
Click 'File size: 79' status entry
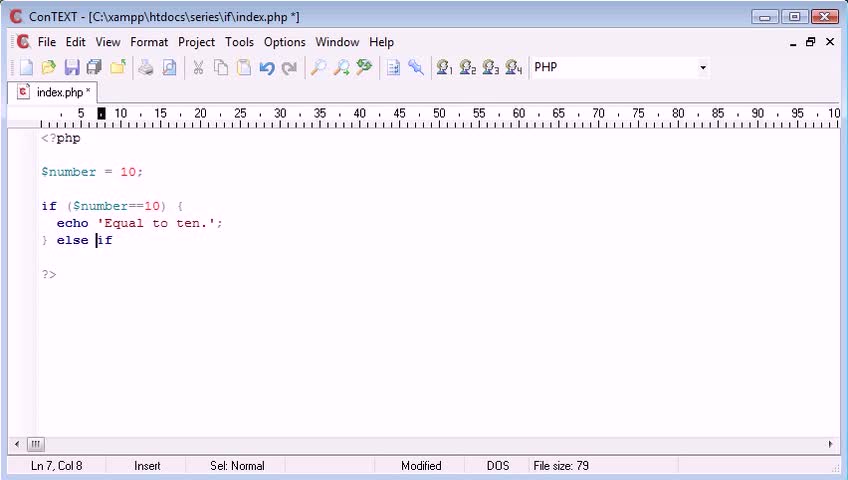click(561, 466)
